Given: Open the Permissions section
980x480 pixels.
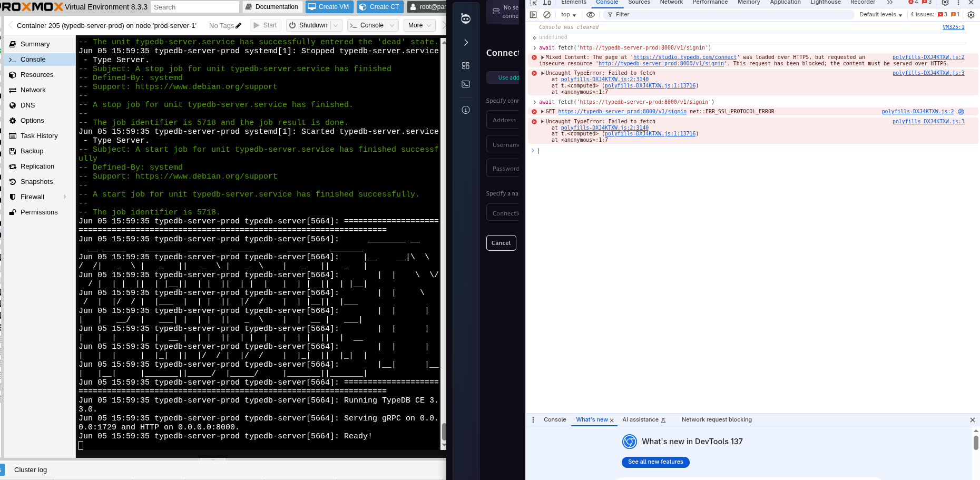Looking at the screenshot, I should [39, 212].
